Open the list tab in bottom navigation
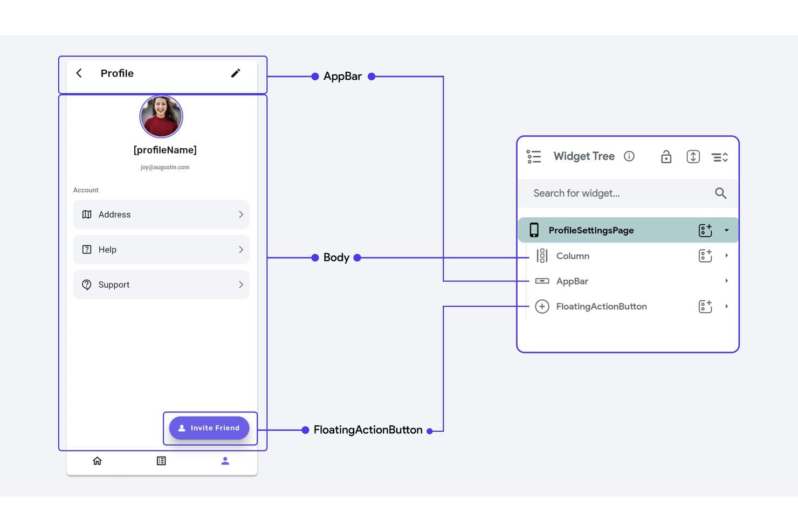The width and height of the screenshot is (798, 532). 161,461
